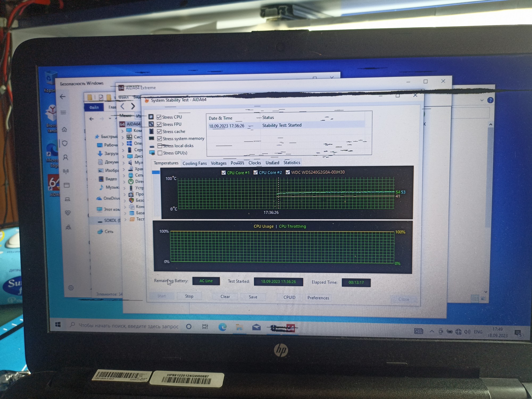Uncheck Stress system memory option
The width and height of the screenshot is (532, 399).
point(160,139)
